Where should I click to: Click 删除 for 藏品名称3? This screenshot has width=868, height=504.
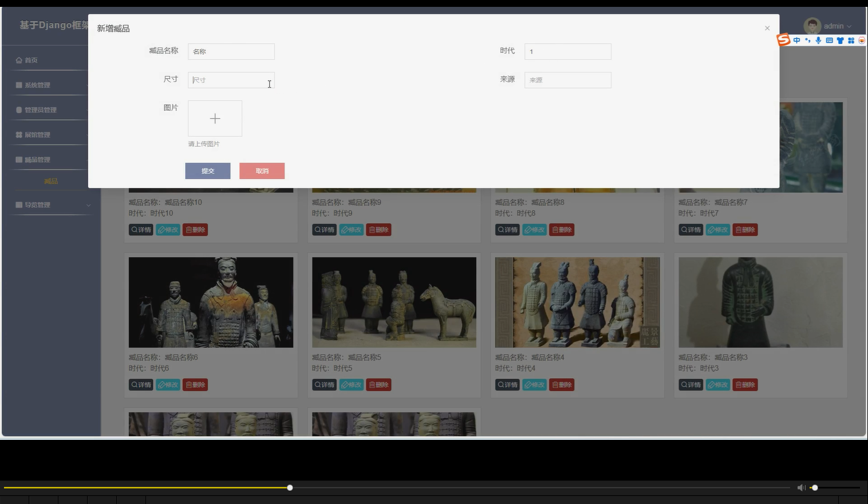(x=745, y=385)
